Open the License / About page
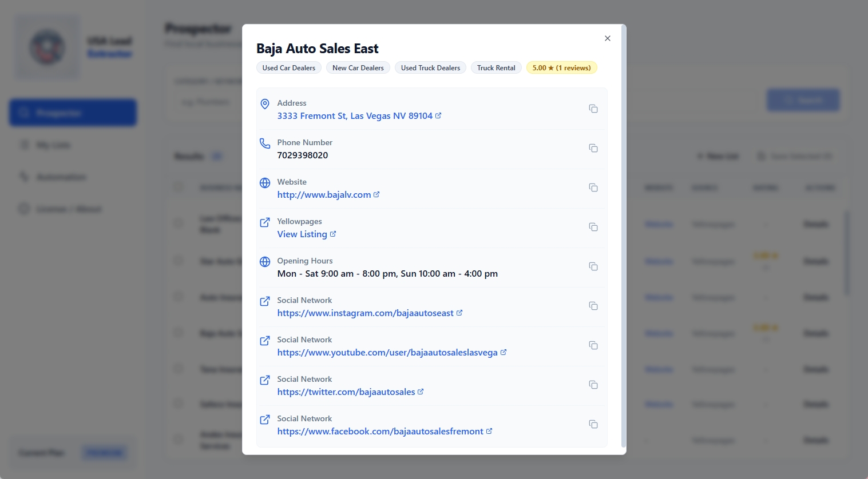This screenshot has height=479, width=868. 68,209
